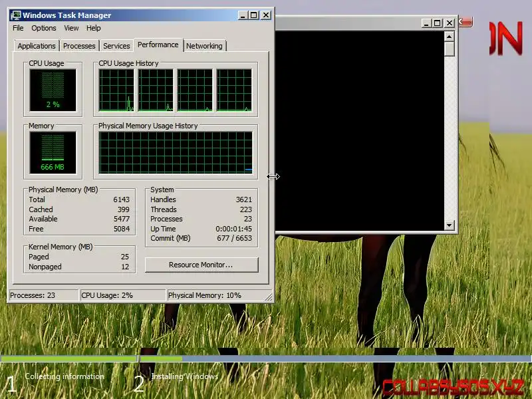Click the Kernel Paged value 25
Screen dimensions: 532x399
125,257
